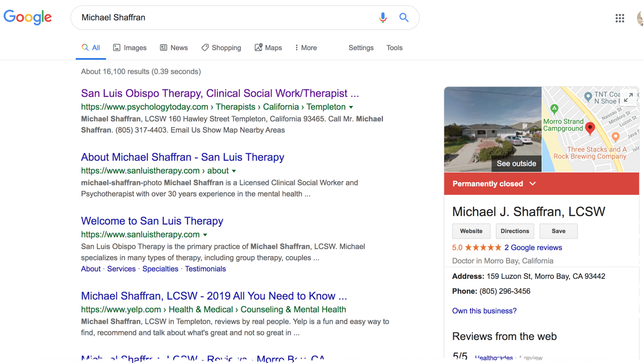This screenshot has height=363, width=644.
Task: Click the Michael J. Shaffran, LCSW heading
Action: [528, 211]
